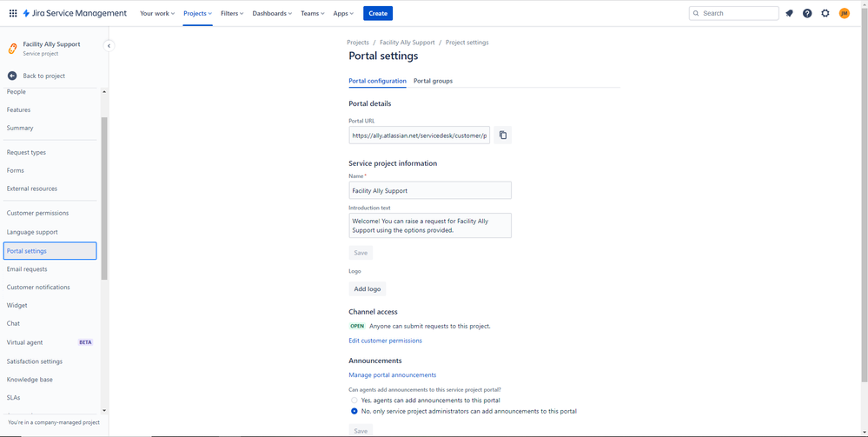Click Save under announcements options
Image resolution: width=868 pixels, height=437 pixels.
[x=361, y=430]
